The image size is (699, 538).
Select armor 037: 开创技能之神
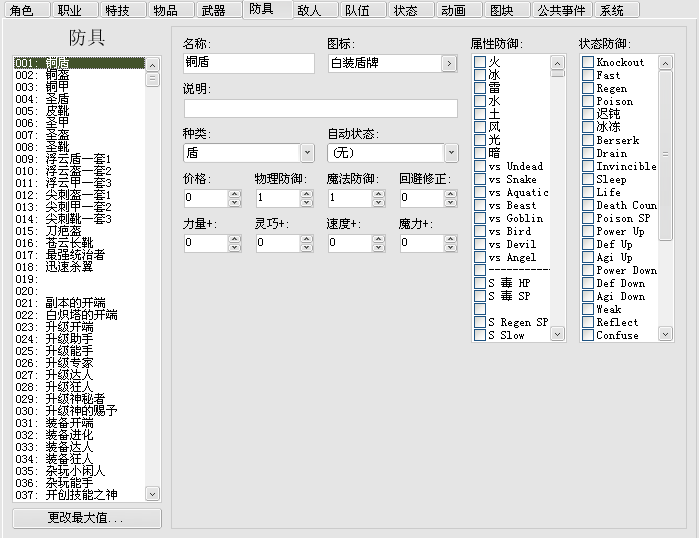point(79,495)
